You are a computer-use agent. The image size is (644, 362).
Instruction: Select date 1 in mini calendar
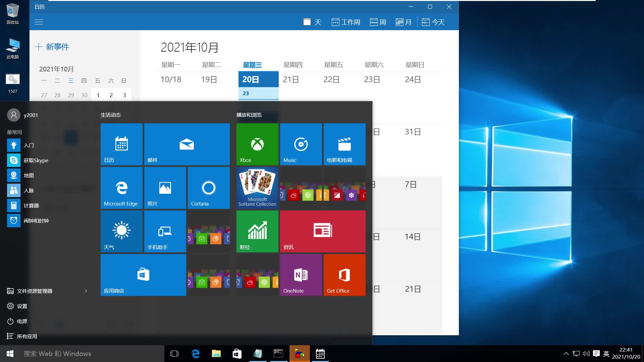(x=98, y=95)
